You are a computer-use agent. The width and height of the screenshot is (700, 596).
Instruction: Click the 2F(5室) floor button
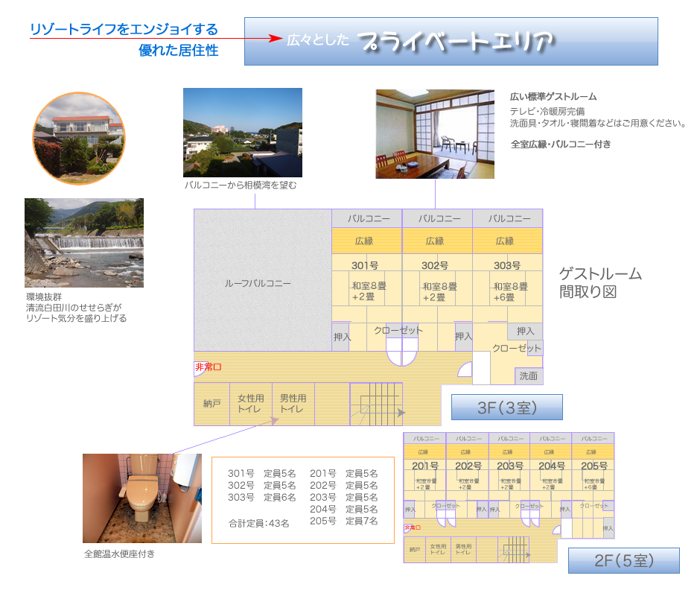tap(623, 560)
